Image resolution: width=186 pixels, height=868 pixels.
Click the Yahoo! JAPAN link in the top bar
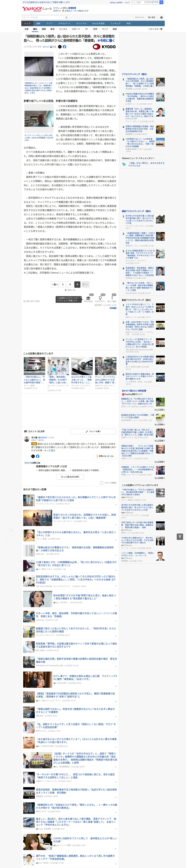click(116, 2)
